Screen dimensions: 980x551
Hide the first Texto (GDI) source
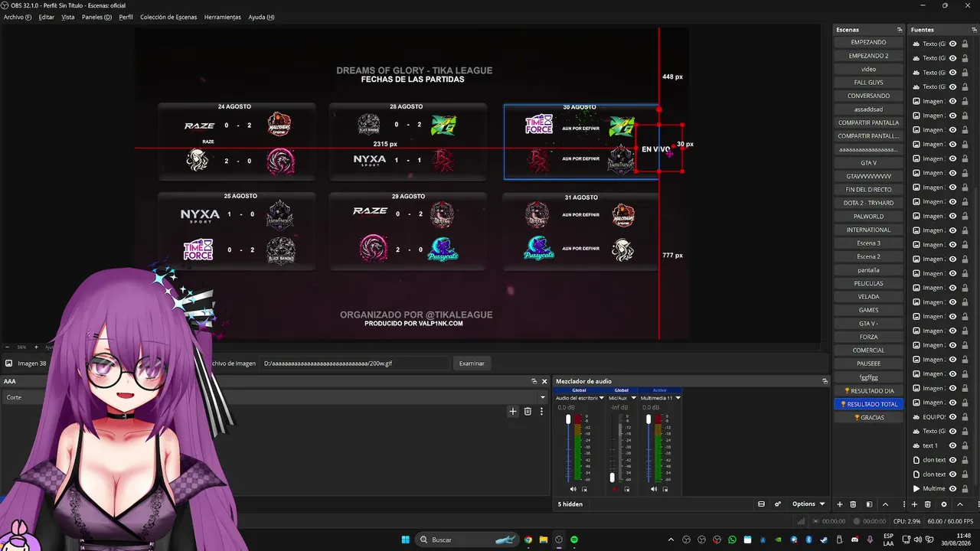953,44
